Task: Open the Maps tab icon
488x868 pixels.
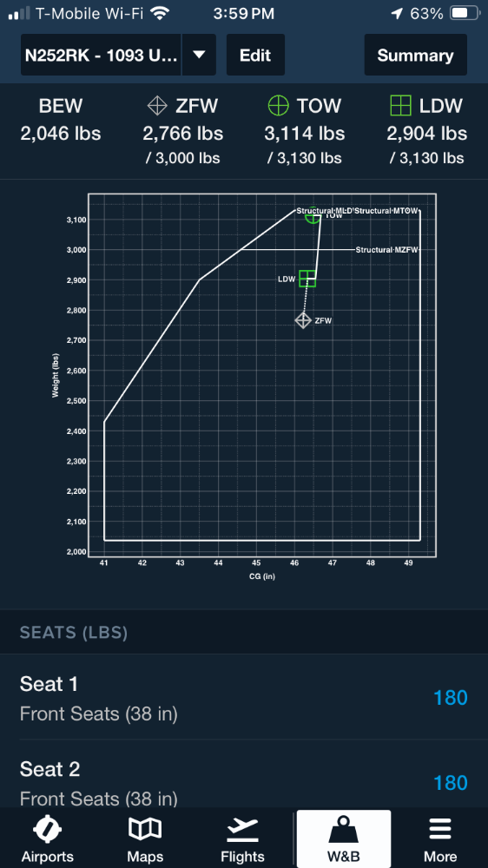Action: click(x=144, y=829)
